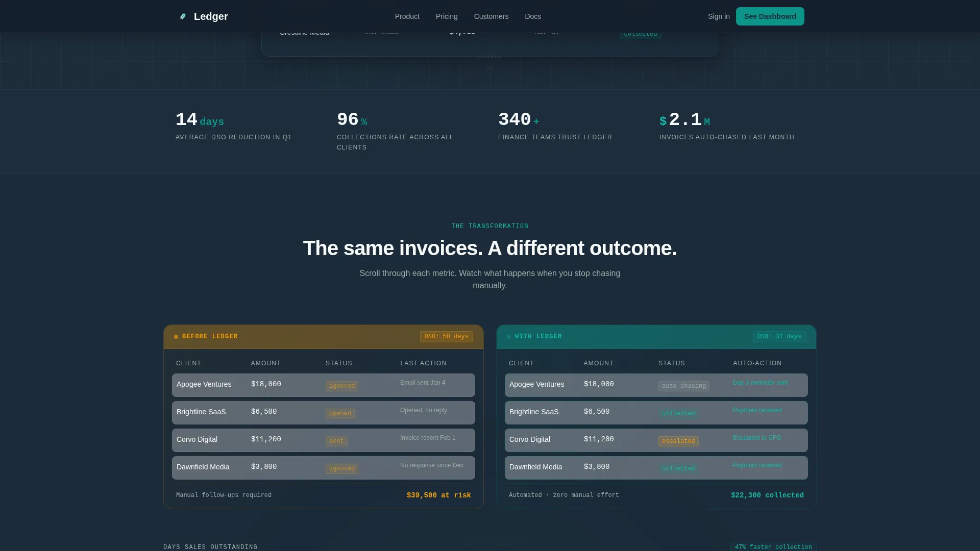The image size is (980, 551).
Task: Click the teal dot beside WITH LEDGER
Action: click(509, 337)
